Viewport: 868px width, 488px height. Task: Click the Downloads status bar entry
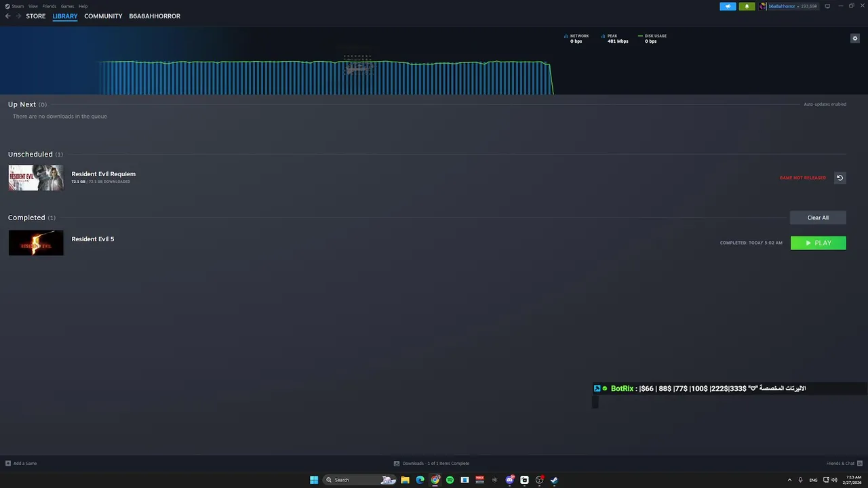[431, 464]
